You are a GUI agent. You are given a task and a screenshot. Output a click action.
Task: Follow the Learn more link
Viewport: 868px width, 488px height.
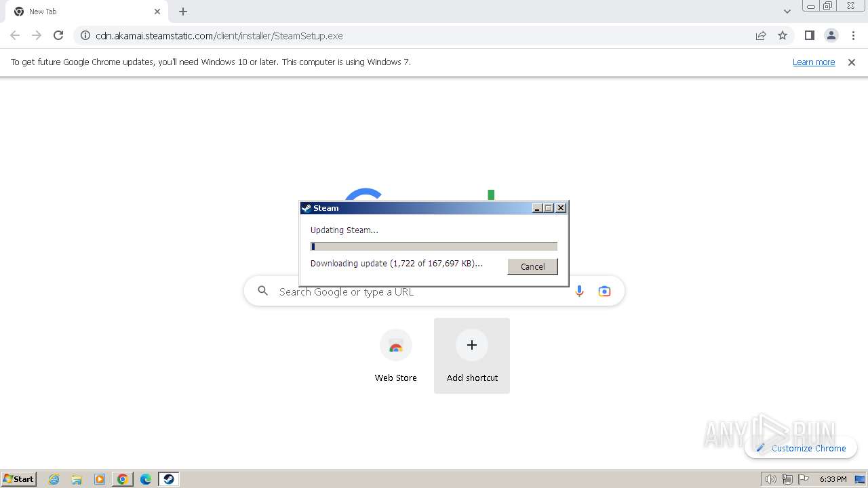click(814, 62)
